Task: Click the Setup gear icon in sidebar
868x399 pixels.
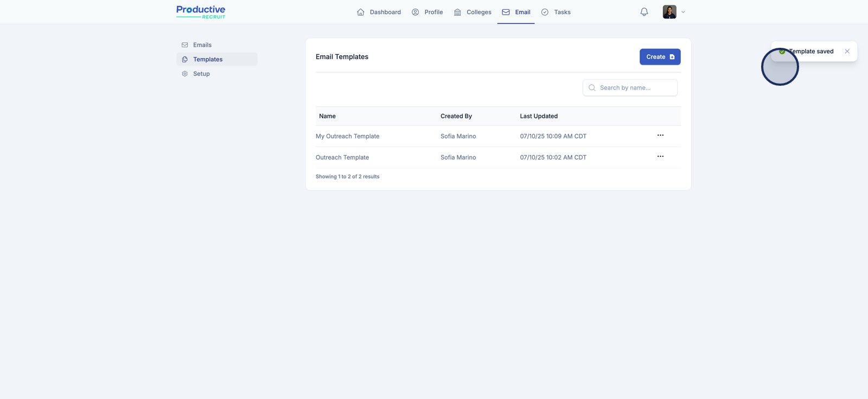Action: (x=185, y=74)
